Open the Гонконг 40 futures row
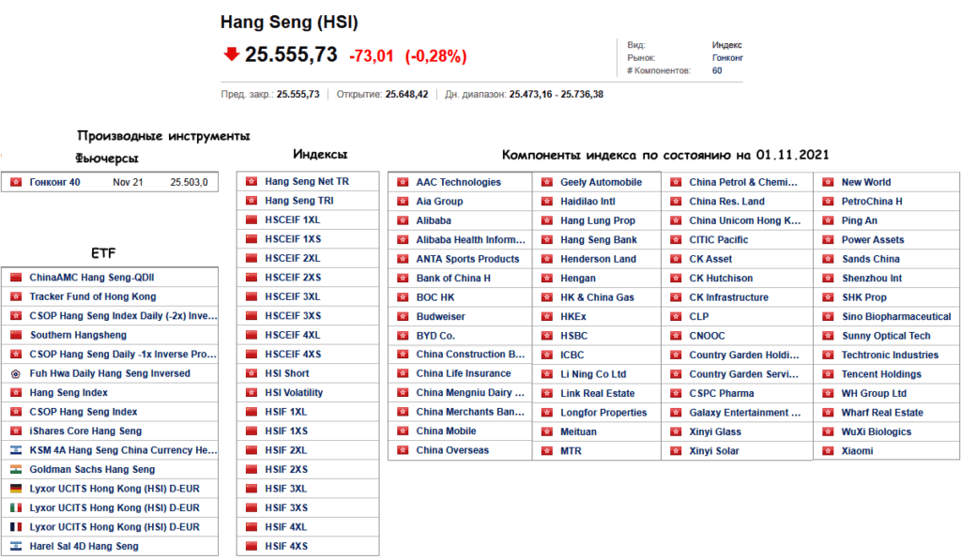 pyautogui.click(x=54, y=182)
